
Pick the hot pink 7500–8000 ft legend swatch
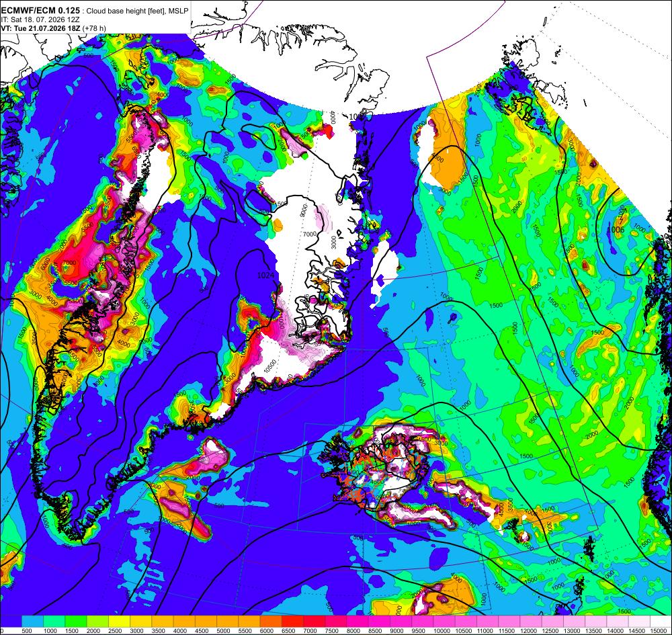click(336, 622)
